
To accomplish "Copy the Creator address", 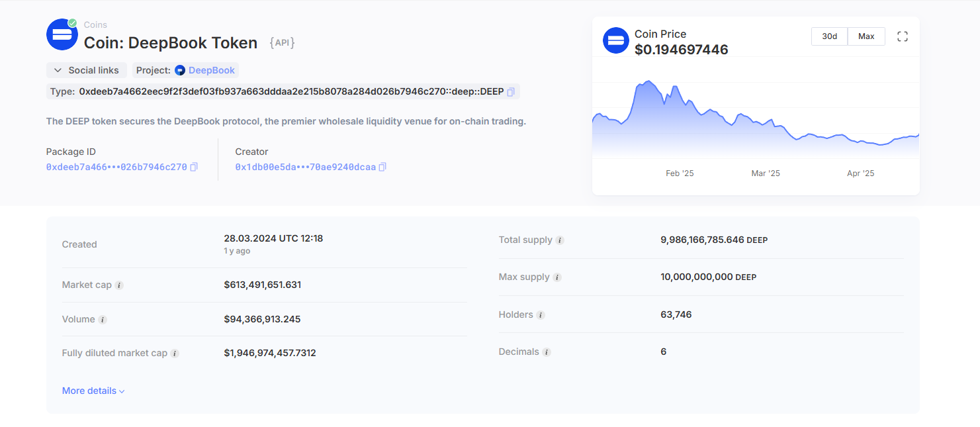I will click(382, 167).
